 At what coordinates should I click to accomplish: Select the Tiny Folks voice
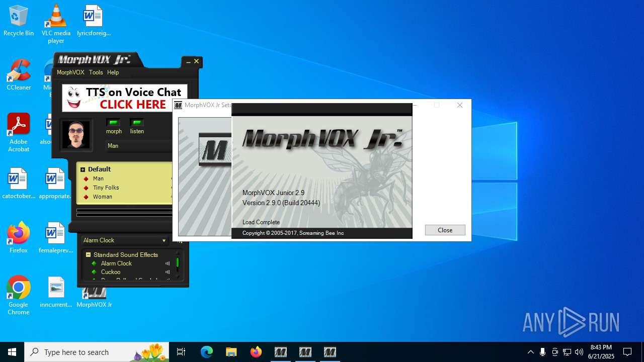(106, 188)
